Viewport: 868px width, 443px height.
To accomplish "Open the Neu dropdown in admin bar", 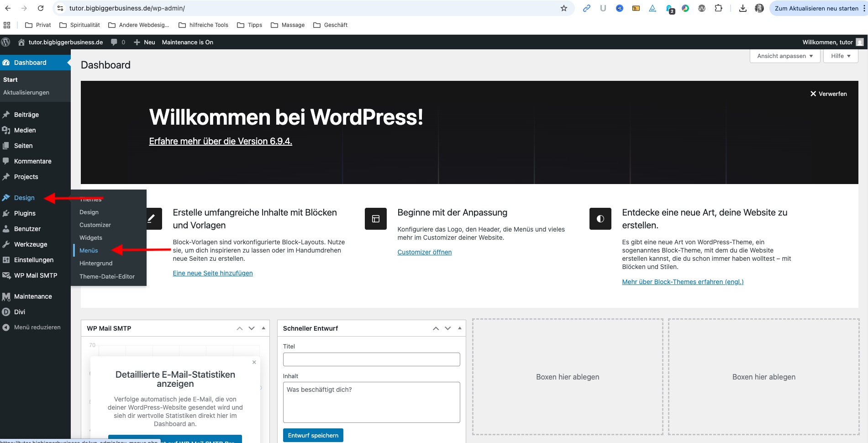I will 144,42.
